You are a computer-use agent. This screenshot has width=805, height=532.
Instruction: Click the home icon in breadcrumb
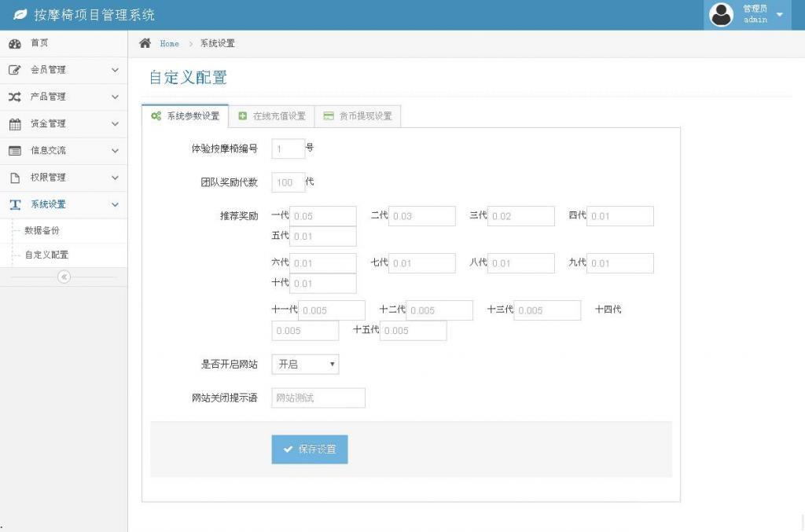click(x=145, y=43)
